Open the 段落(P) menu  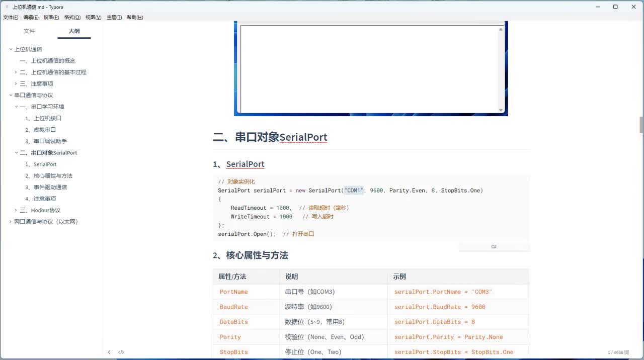51,17
